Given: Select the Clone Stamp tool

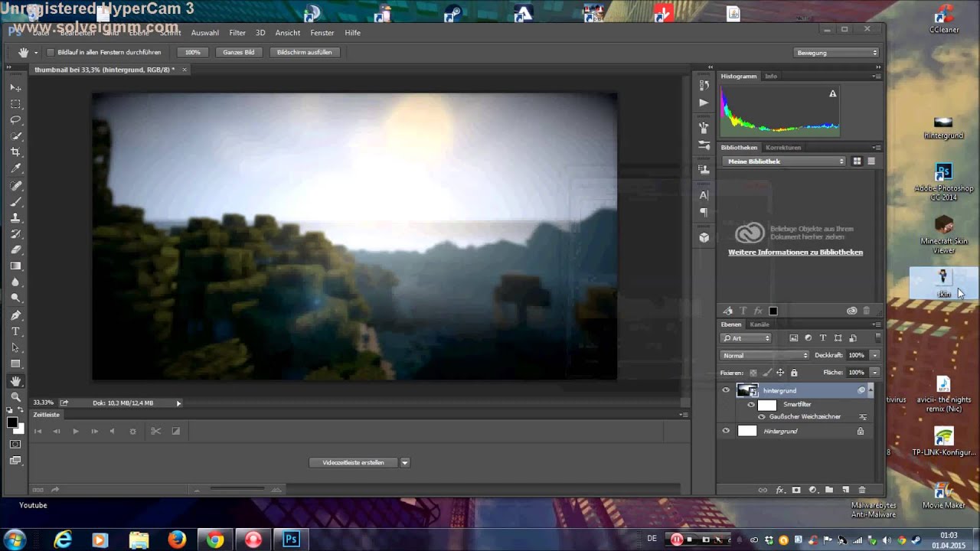Looking at the screenshot, I should [15, 217].
